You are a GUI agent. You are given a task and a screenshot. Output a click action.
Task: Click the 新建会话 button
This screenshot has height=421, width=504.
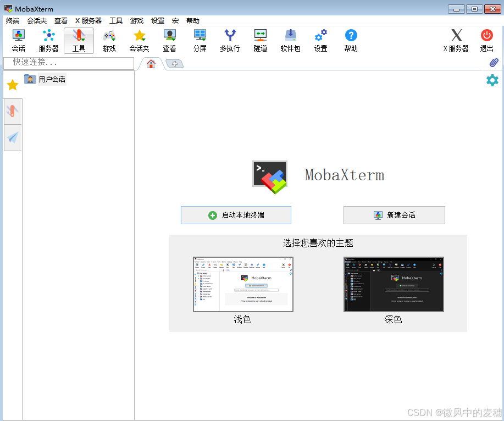click(x=394, y=215)
